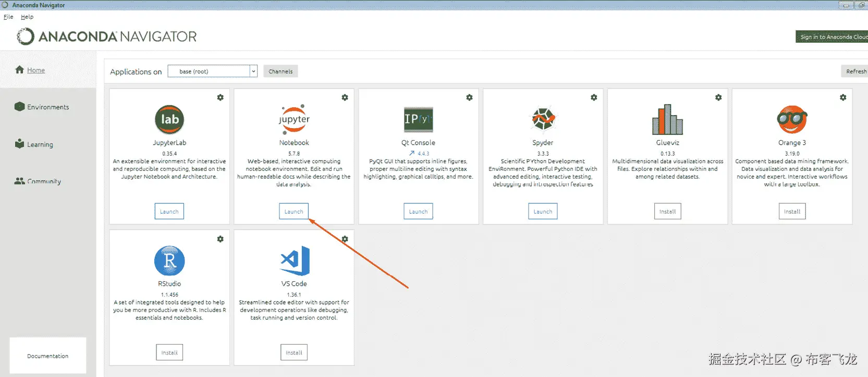Click the Channels button
This screenshot has width=868, height=377.
click(280, 71)
